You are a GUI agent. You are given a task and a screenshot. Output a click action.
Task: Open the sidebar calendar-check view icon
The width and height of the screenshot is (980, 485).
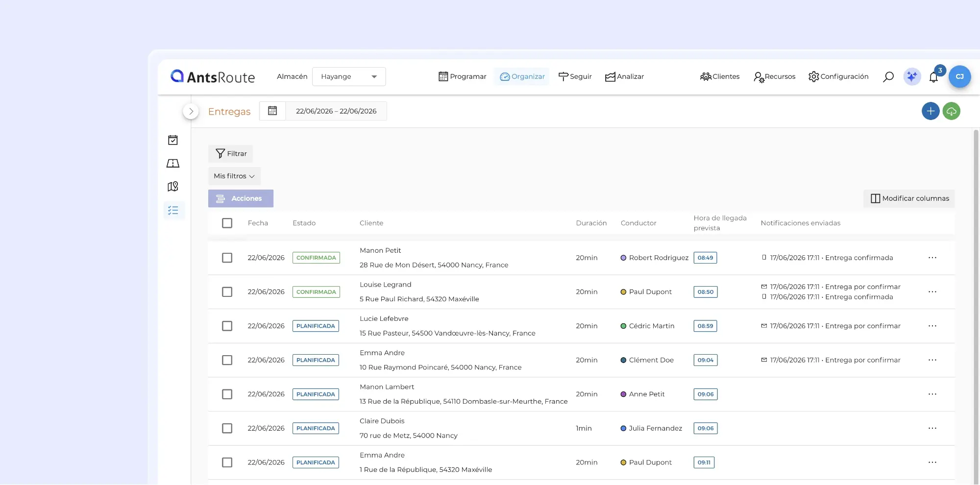pyautogui.click(x=173, y=140)
